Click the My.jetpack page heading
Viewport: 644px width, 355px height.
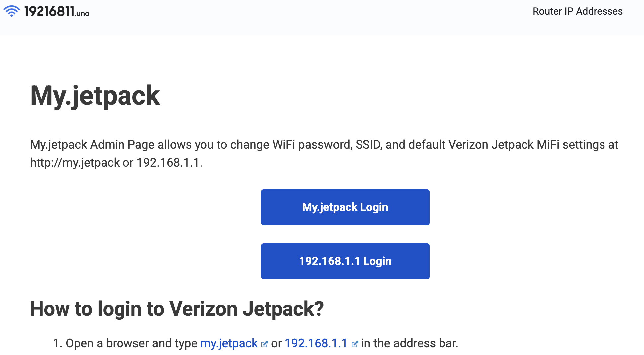click(95, 96)
